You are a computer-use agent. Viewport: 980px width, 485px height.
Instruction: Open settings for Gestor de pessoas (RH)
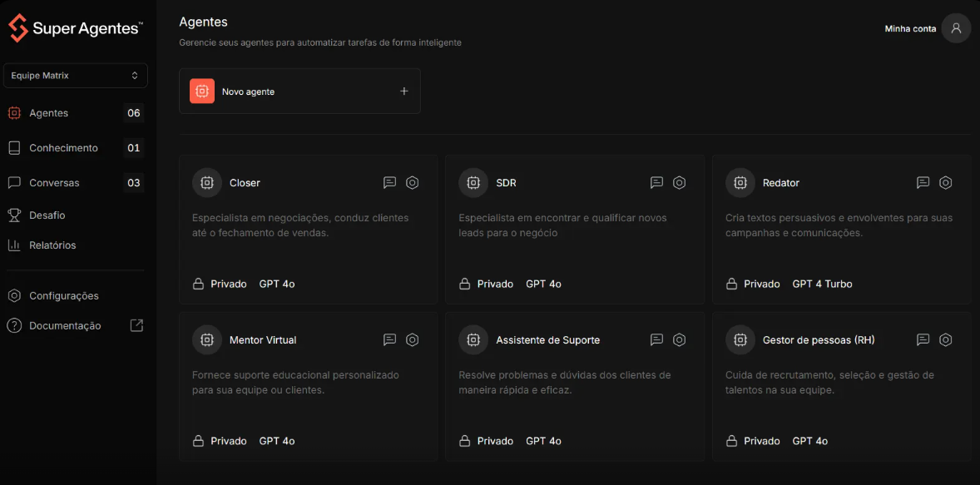point(946,339)
